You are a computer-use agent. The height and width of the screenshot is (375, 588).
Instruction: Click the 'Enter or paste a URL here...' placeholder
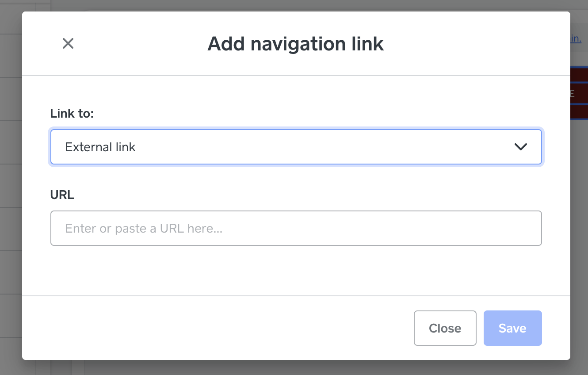144,228
